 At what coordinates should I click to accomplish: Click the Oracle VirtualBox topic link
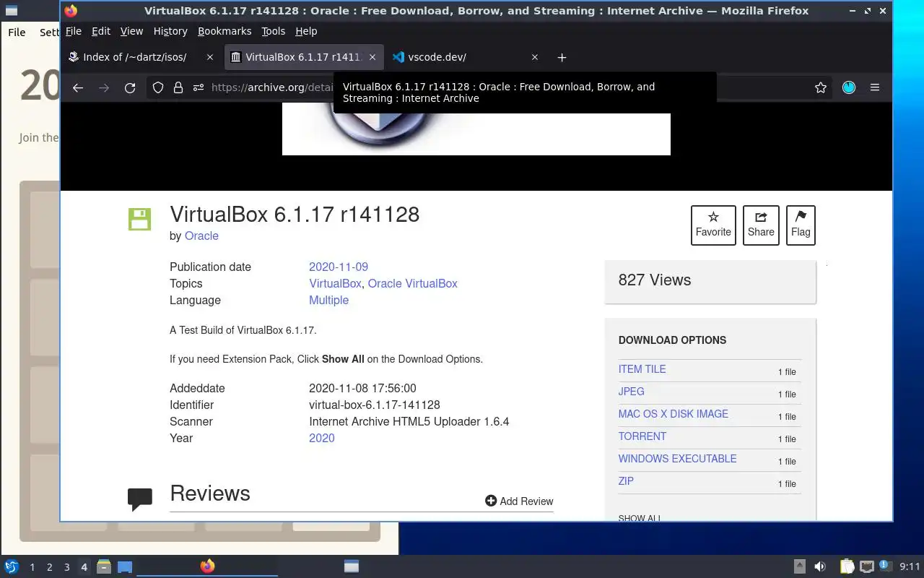tap(412, 283)
